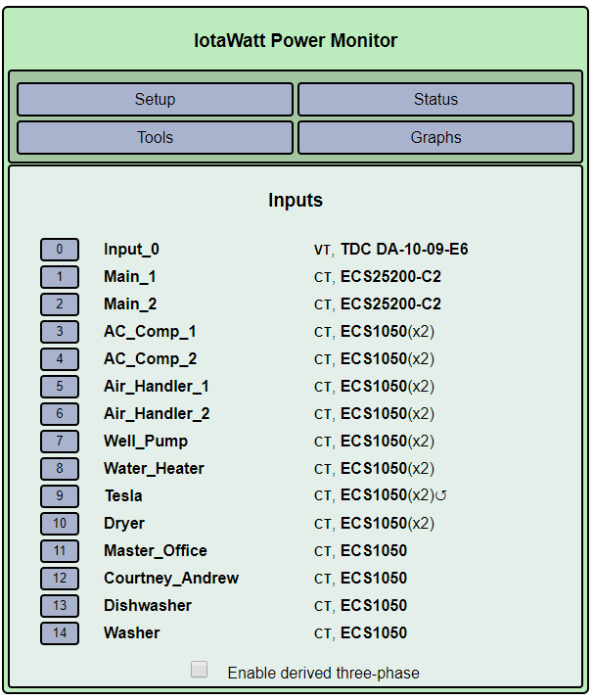Open the Tools menu
Viewport: 594px width, 700px height.
coord(155,137)
